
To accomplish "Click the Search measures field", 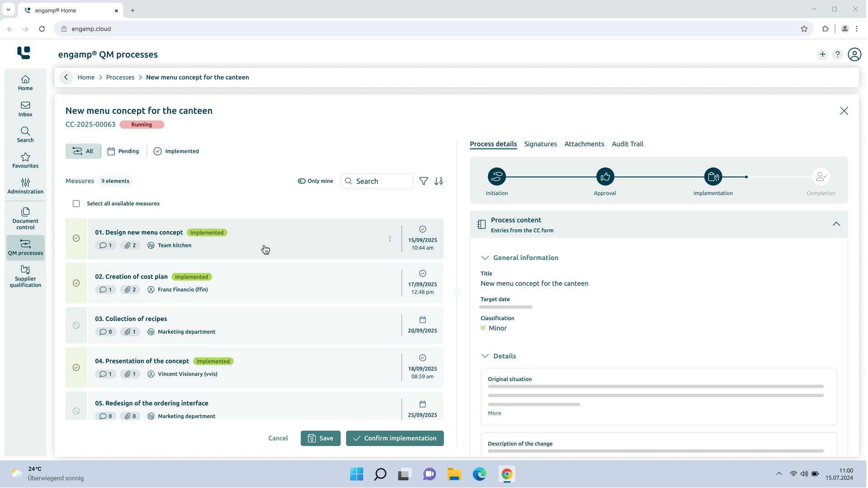I will point(378,181).
